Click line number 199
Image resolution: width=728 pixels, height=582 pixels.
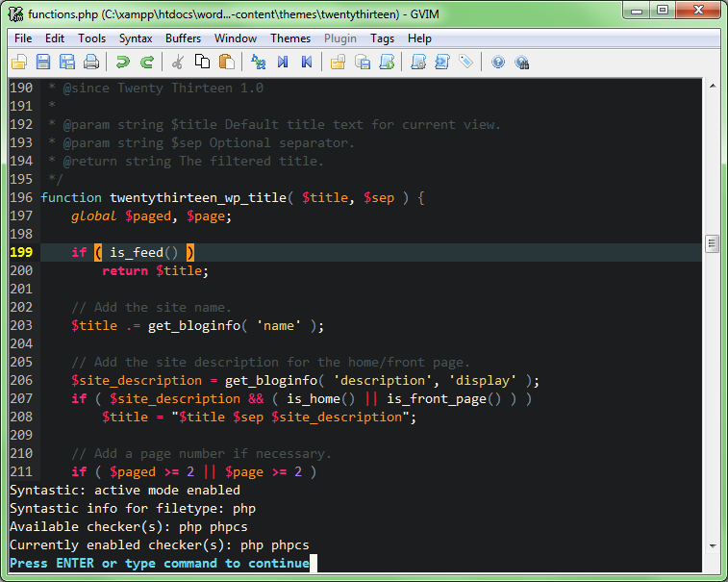click(x=21, y=252)
